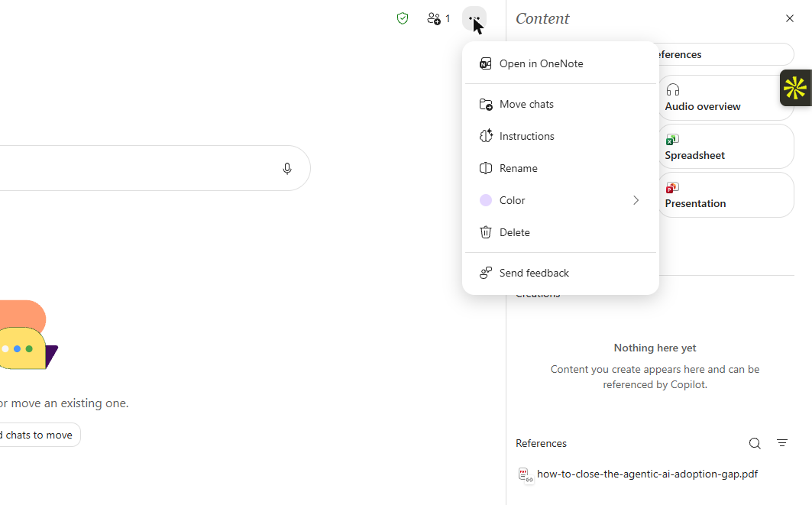Click the Content panel title
Viewport: 812px width, 505px height.
point(542,18)
